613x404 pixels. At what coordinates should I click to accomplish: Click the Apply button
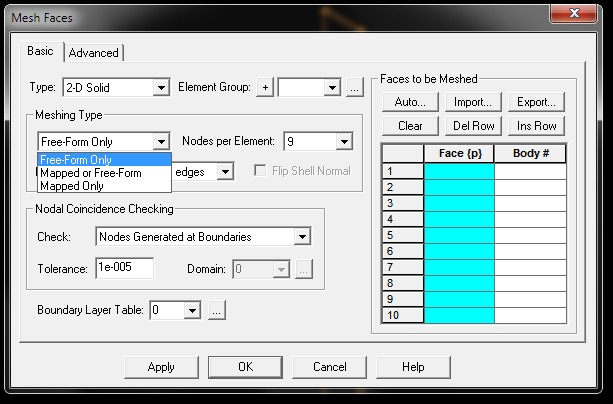[161, 367]
